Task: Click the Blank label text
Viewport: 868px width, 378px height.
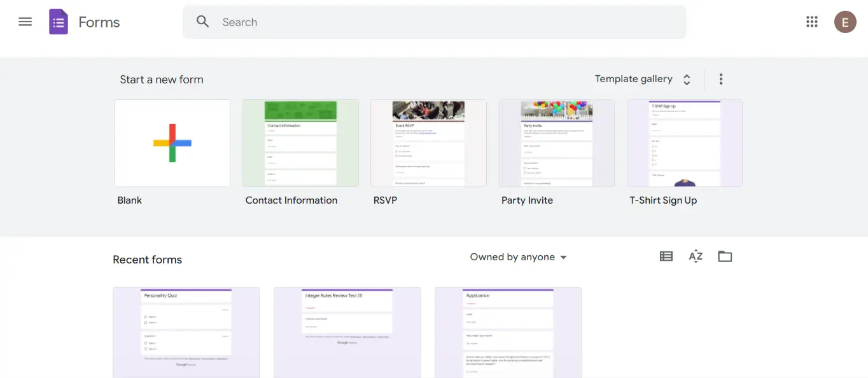Action: (x=130, y=200)
